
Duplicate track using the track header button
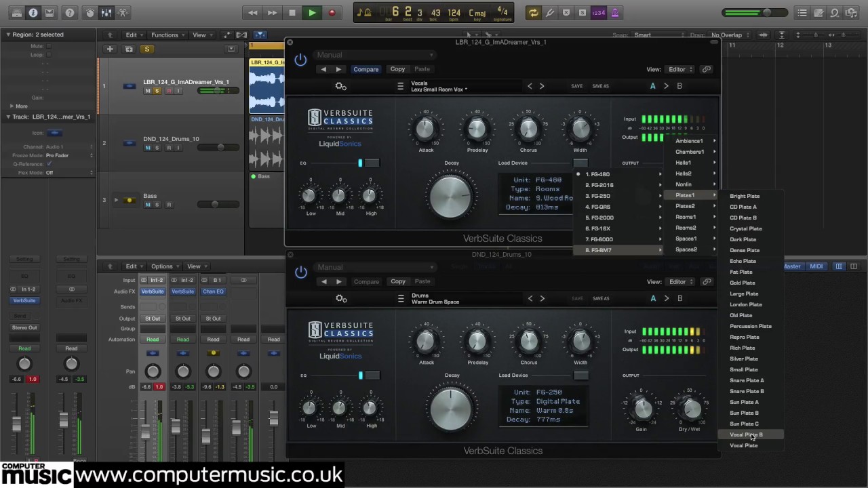click(x=129, y=49)
